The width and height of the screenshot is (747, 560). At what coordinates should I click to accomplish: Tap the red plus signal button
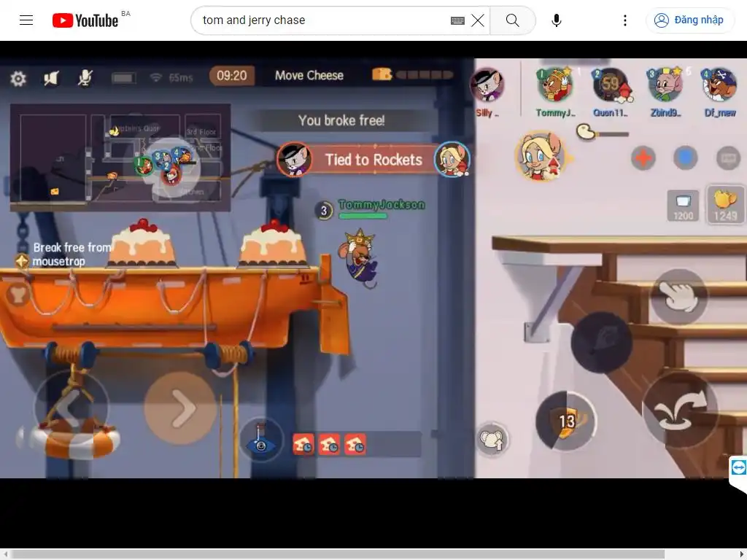click(643, 158)
